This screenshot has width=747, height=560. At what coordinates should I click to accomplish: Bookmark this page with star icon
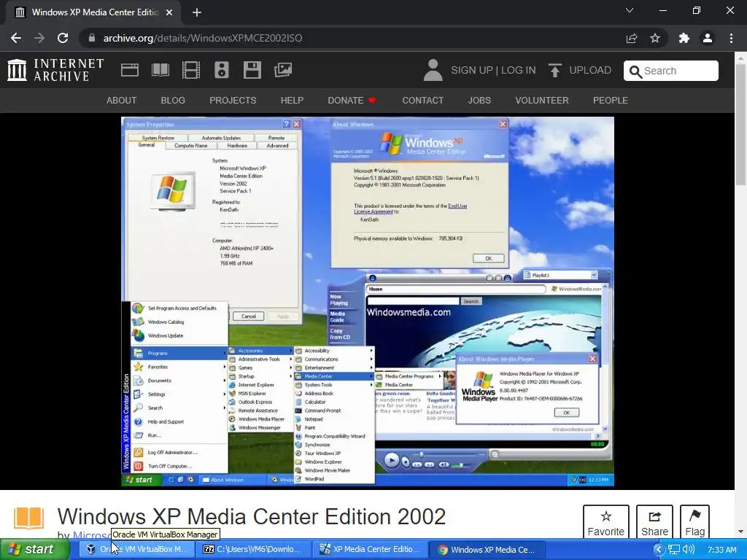click(x=655, y=38)
